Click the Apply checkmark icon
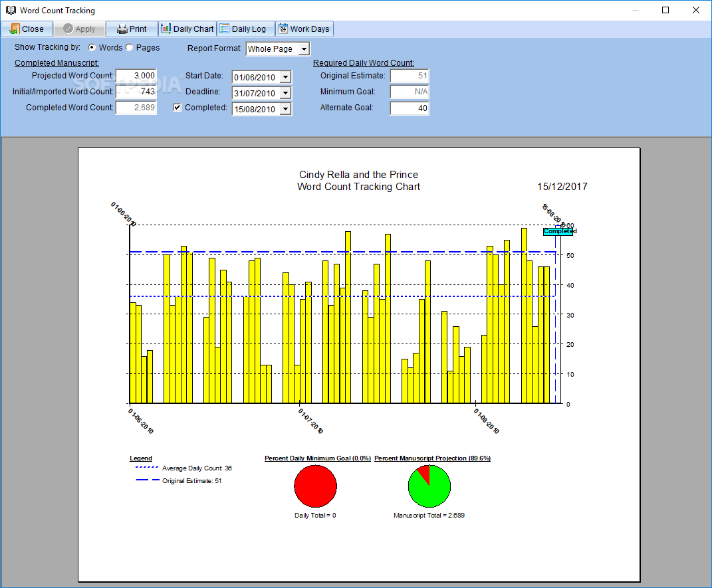The height and width of the screenshot is (588, 712). point(68,29)
